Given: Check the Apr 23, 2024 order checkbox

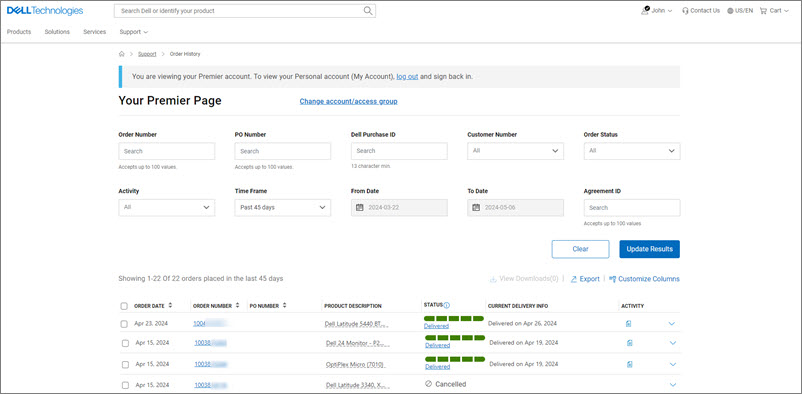Looking at the screenshot, I should coord(124,324).
